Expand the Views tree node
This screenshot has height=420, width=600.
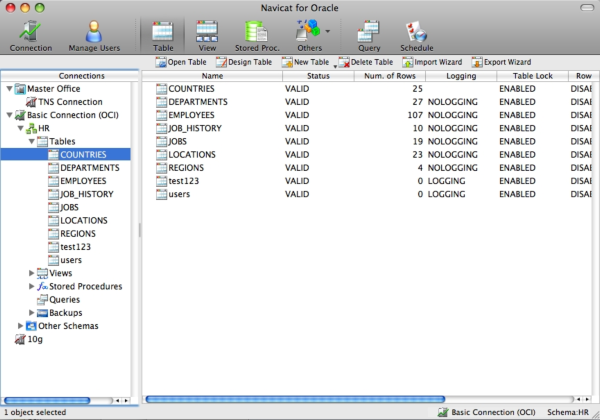[32, 273]
